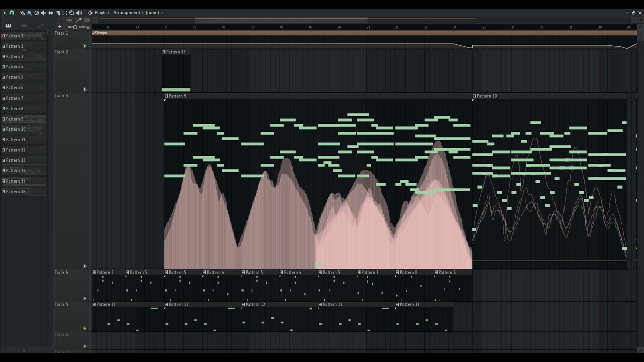Toggle the Track 6 mute LED

(84, 347)
